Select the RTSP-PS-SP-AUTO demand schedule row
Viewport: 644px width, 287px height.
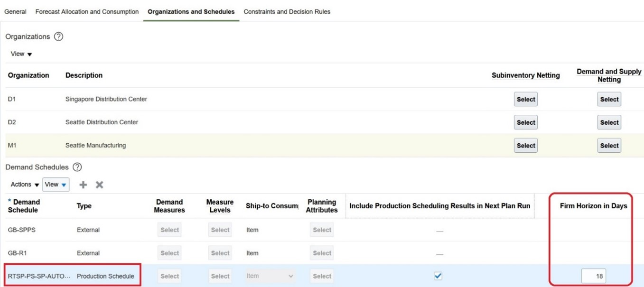(x=39, y=276)
